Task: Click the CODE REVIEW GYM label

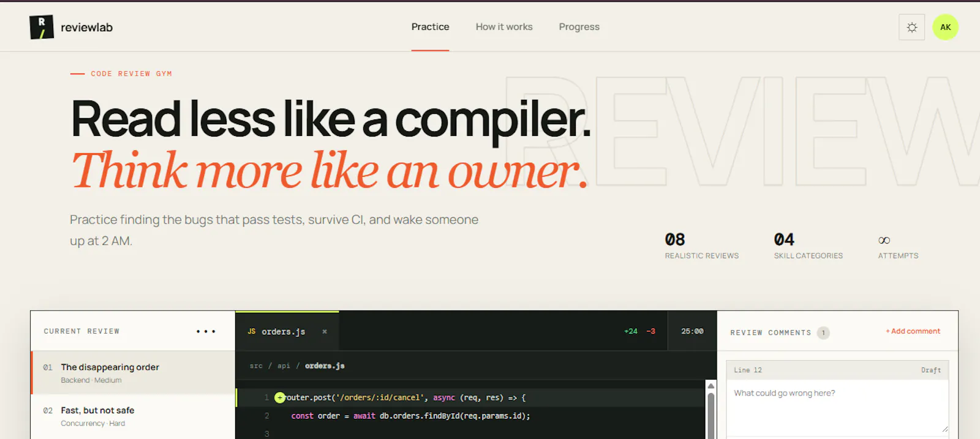Action: [131, 73]
